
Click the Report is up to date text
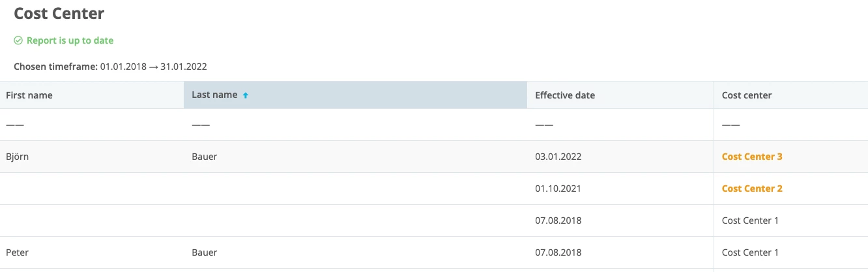(x=70, y=40)
